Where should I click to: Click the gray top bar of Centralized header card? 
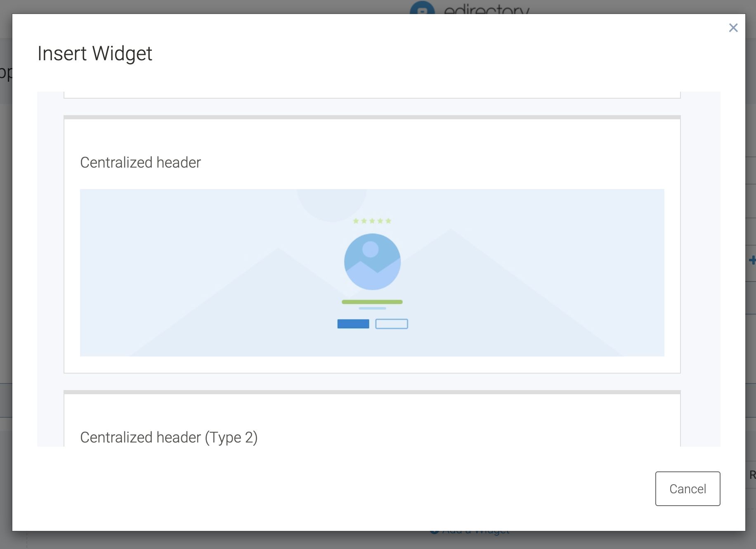tap(372, 117)
